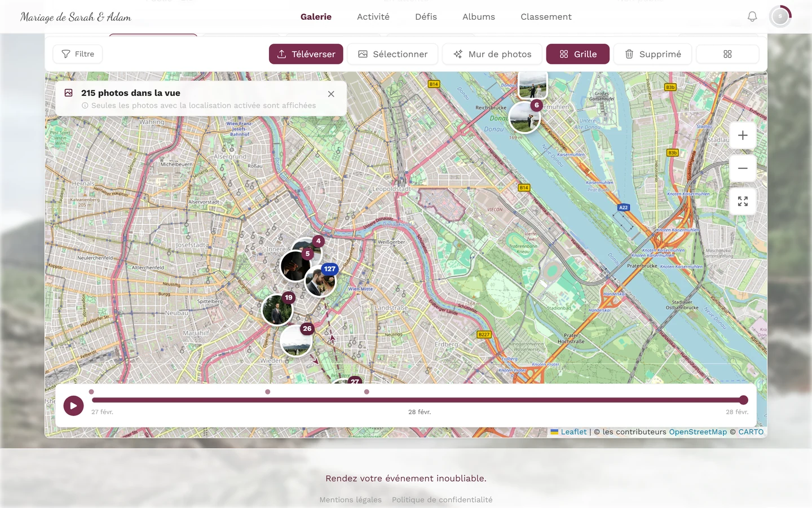Open the CARTO attribution link
Image resolution: width=812 pixels, height=508 pixels.
click(x=751, y=432)
